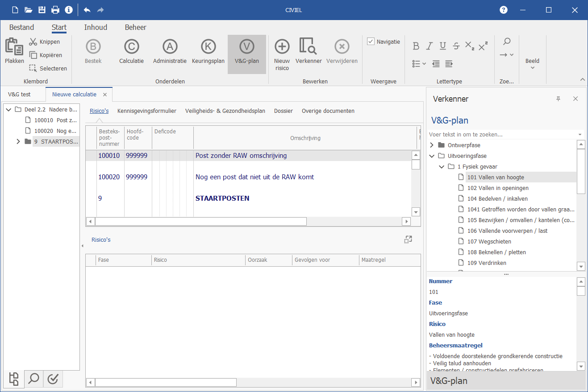Toggle the Navigatie checkbox
This screenshot has width=588, height=392.
(x=371, y=41)
